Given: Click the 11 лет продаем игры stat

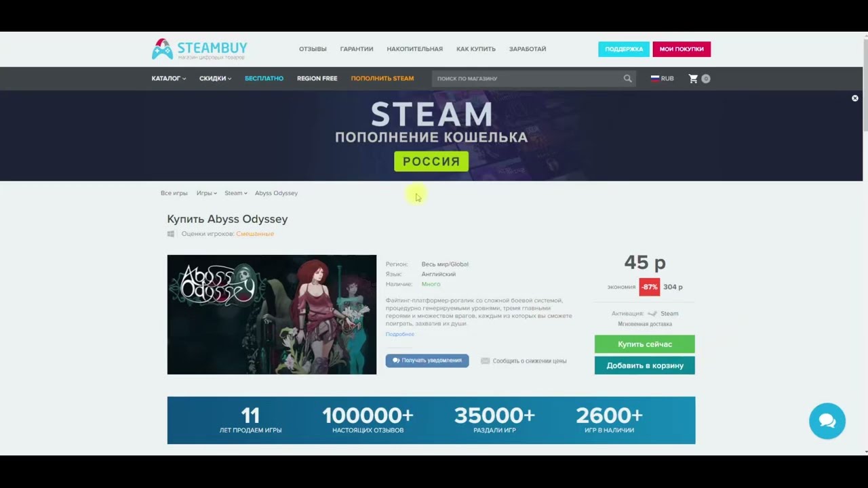Looking at the screenshot, I should [250, 420].
